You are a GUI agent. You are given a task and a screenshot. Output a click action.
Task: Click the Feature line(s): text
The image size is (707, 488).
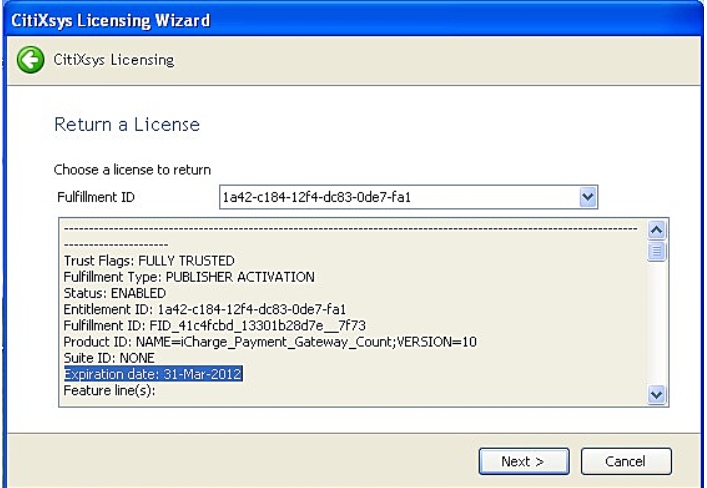[x=110, y=391]
